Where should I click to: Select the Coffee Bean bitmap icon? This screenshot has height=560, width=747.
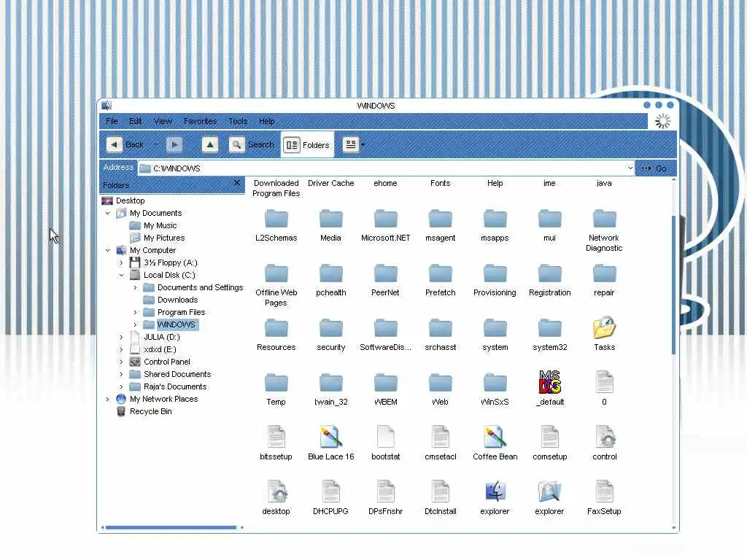coord(495,437)
